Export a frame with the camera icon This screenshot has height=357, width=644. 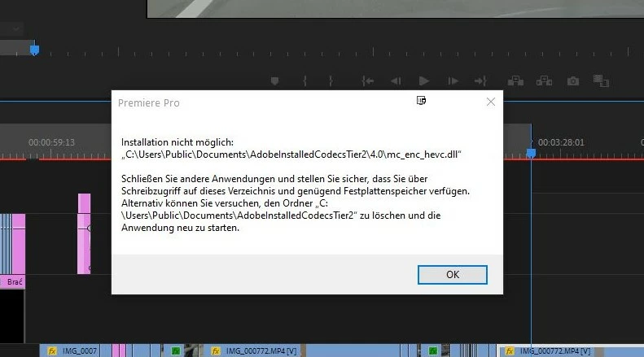573,81
